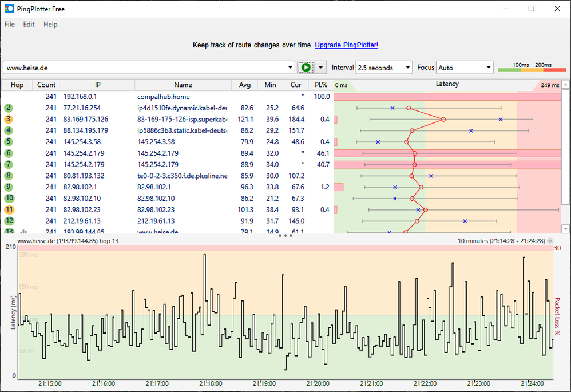Select IP cell 83.169.175.126
571x392 pixels.
click(86, 119)
